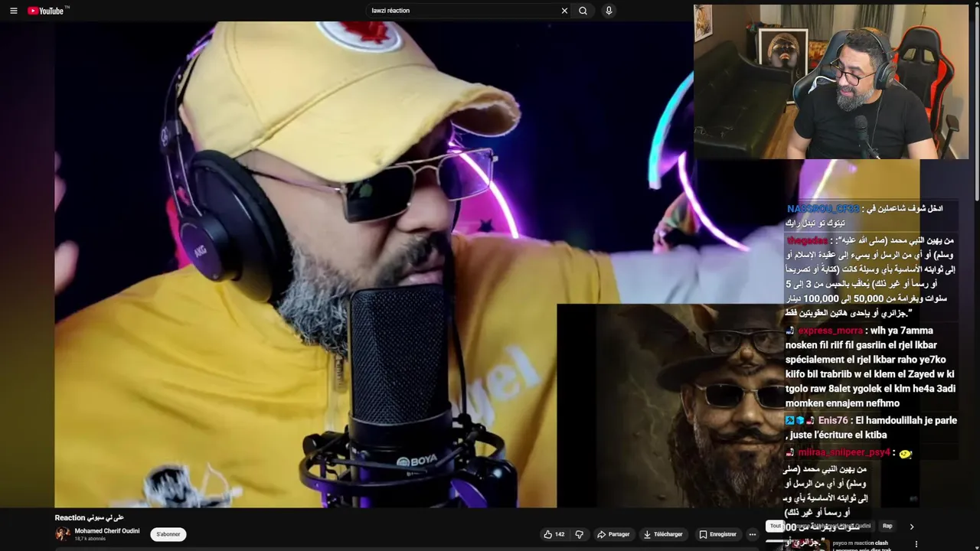Image resolution: width=980 pixels, height=551 pixels.
Task: Click chat username NASSROU_OF38
Action: (822, 209)
